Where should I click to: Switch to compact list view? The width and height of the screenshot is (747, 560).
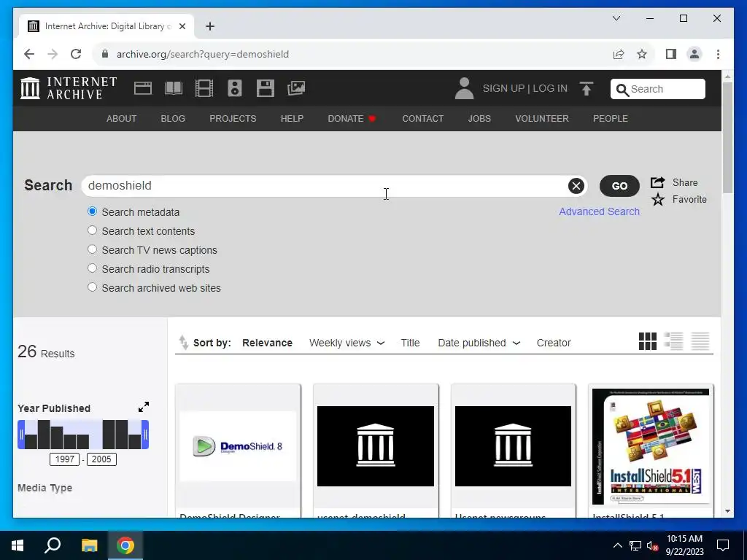700,341
